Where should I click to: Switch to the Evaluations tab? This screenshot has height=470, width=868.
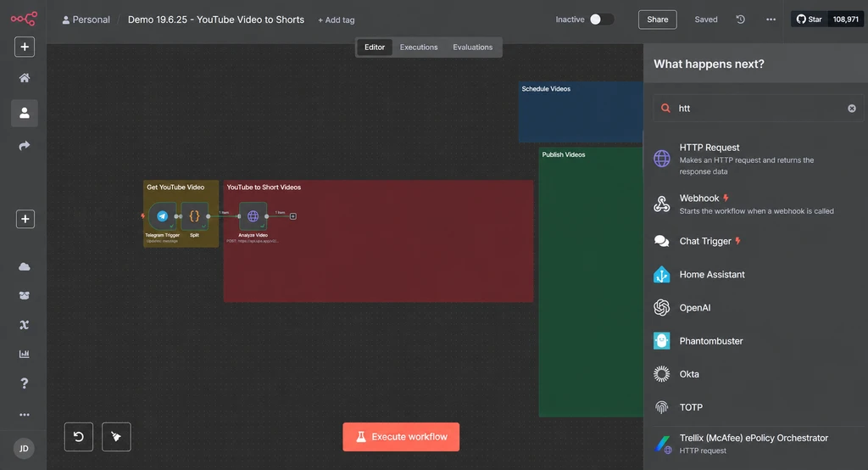(x=472, y=48)
